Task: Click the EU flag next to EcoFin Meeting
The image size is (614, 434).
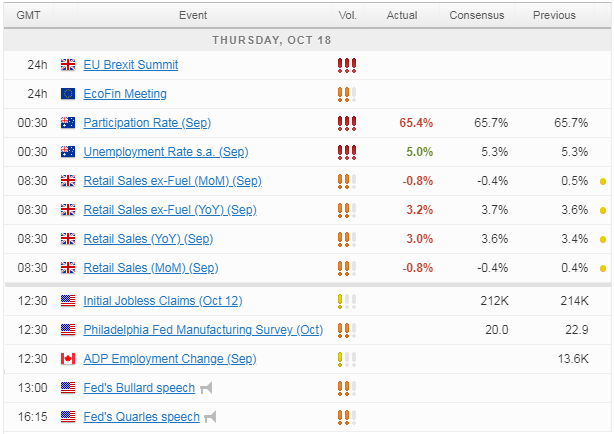Action: 68,94
